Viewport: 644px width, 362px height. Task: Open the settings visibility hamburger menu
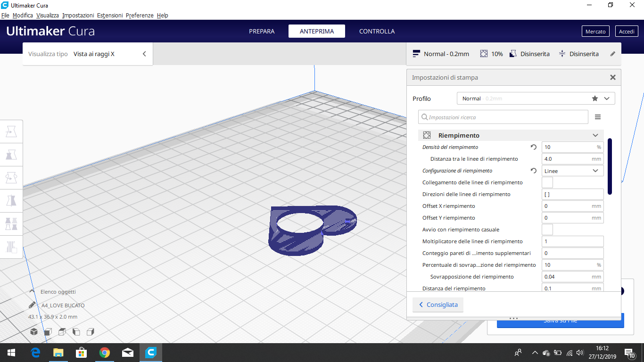pyautogui.click(x=598, y=117)
